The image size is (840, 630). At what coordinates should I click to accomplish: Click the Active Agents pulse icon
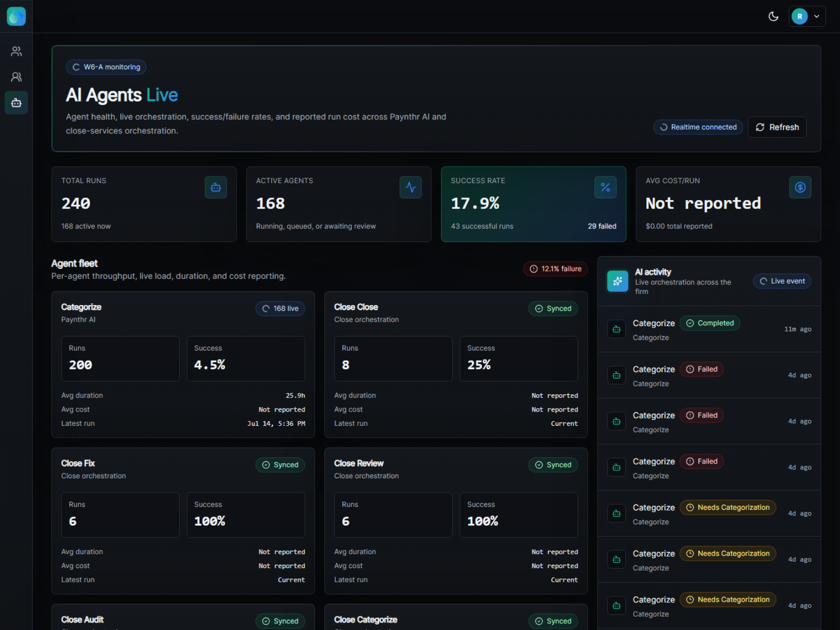411,187
